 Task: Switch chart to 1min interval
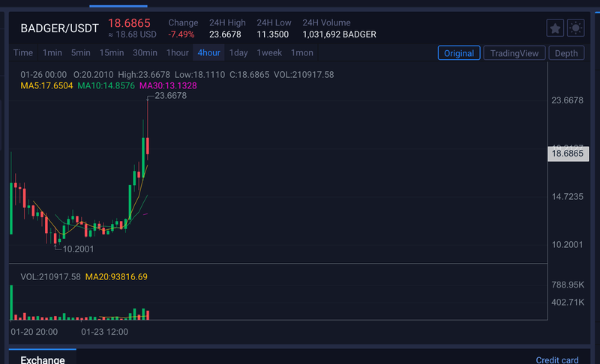pos(52,52)
